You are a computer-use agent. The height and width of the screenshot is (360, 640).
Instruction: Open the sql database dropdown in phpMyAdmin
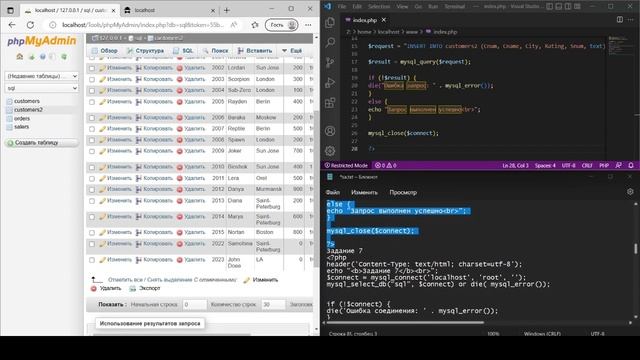pyautogui.click(x=42, y=88)
